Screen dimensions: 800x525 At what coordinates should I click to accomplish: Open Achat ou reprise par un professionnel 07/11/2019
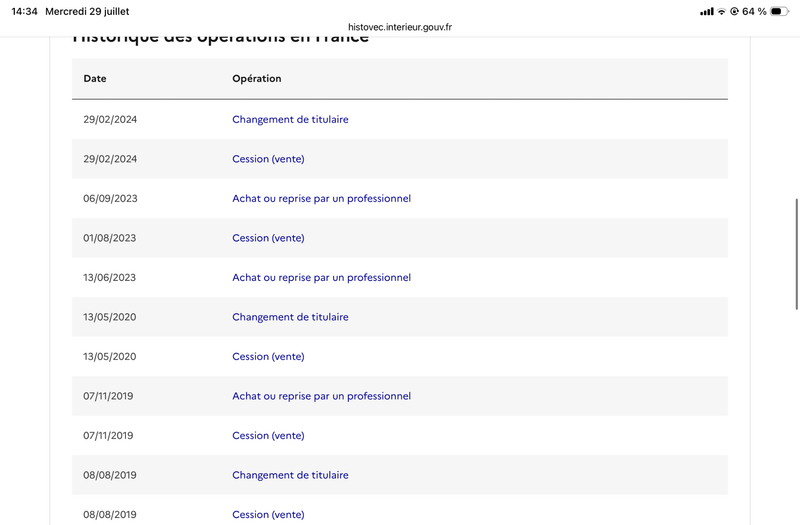(321, 396)
